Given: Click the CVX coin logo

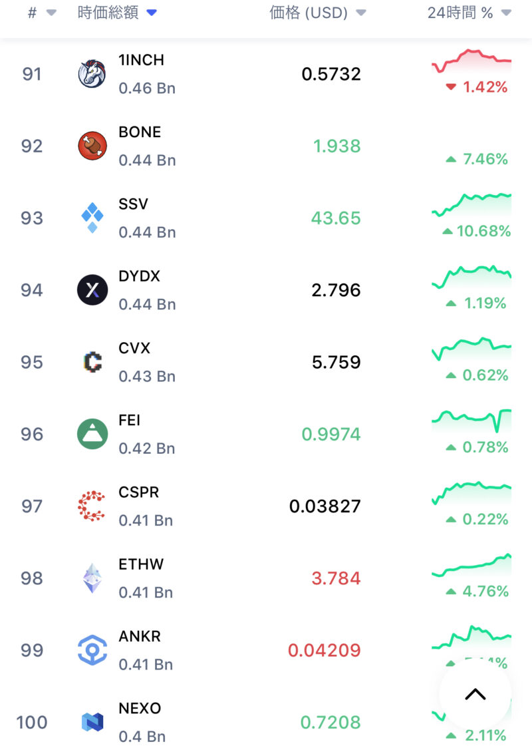Looking at the screenshot, I should click(92, 362).
